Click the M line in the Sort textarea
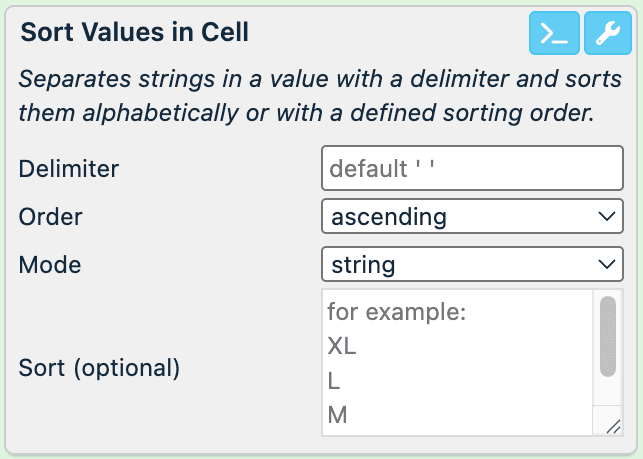Screen dimensions: 643x459 [337, 414]
